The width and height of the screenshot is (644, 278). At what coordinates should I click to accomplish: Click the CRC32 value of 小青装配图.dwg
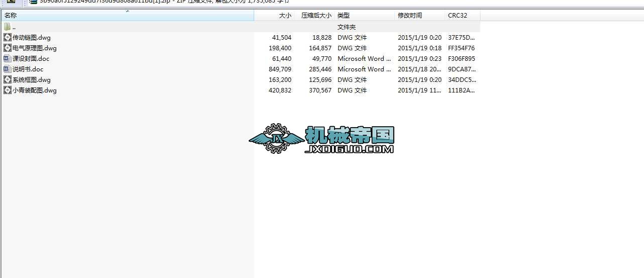pos(461,90)
